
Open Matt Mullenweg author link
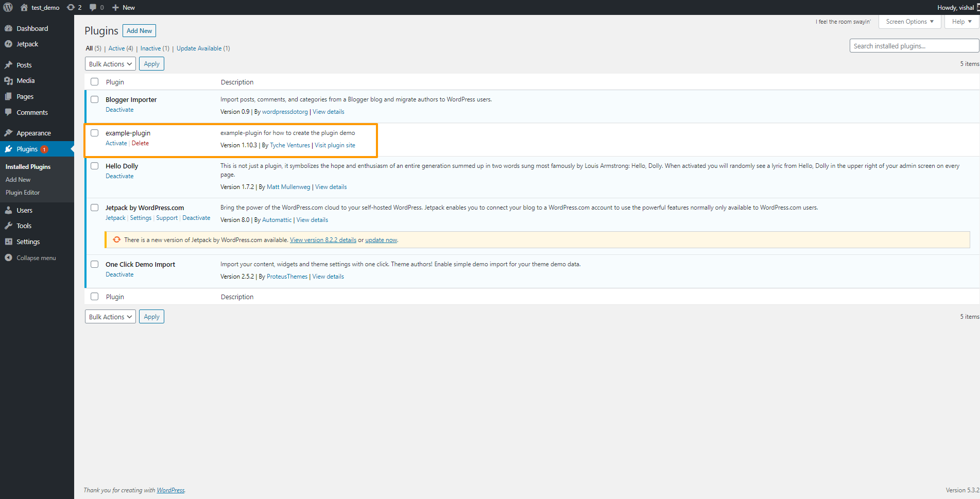tap(288, 187)
